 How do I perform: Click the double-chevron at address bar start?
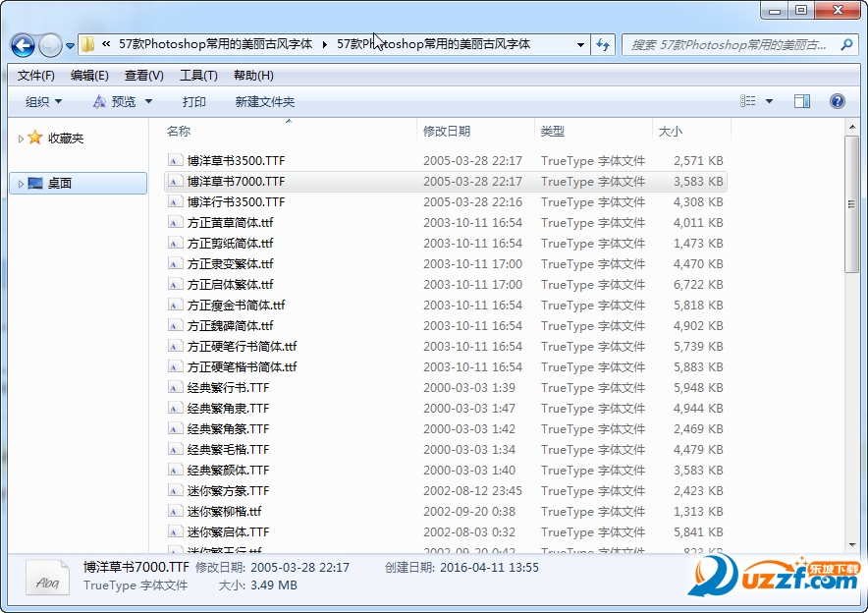[106, 44]
